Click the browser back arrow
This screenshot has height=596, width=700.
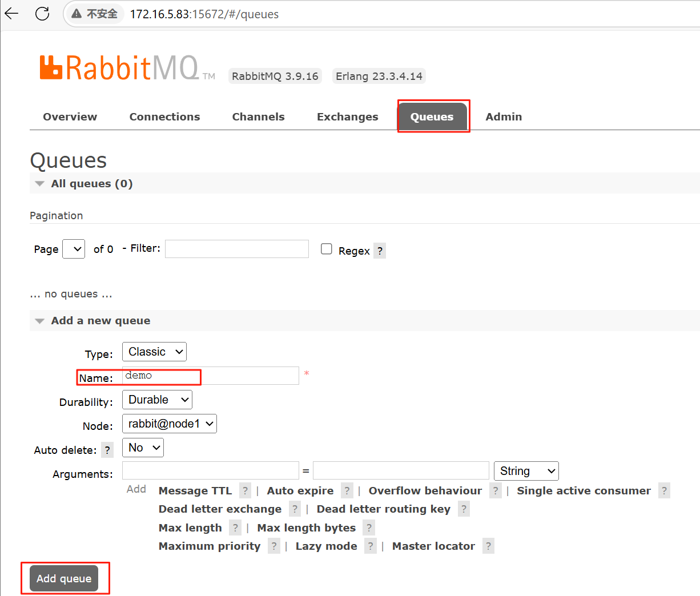tap(11, 14)
